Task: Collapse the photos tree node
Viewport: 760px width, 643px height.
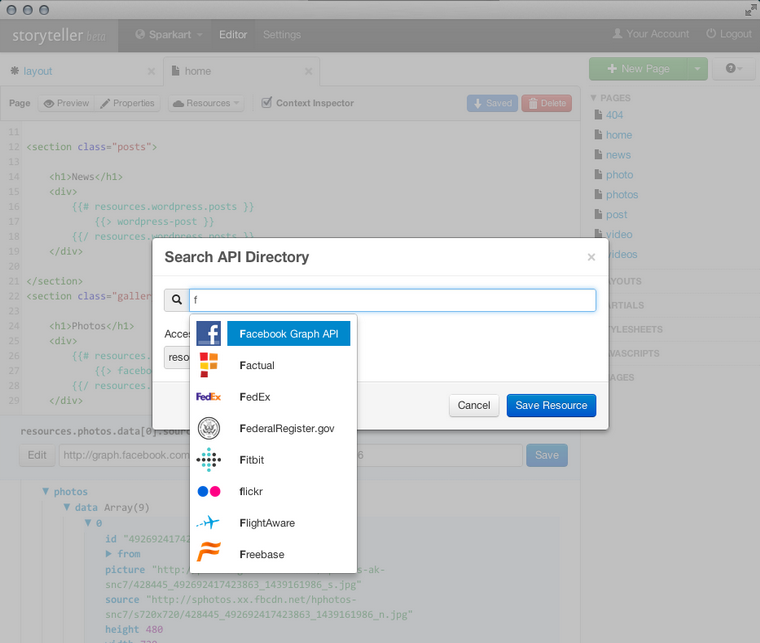Action: [x=45, y=492]
